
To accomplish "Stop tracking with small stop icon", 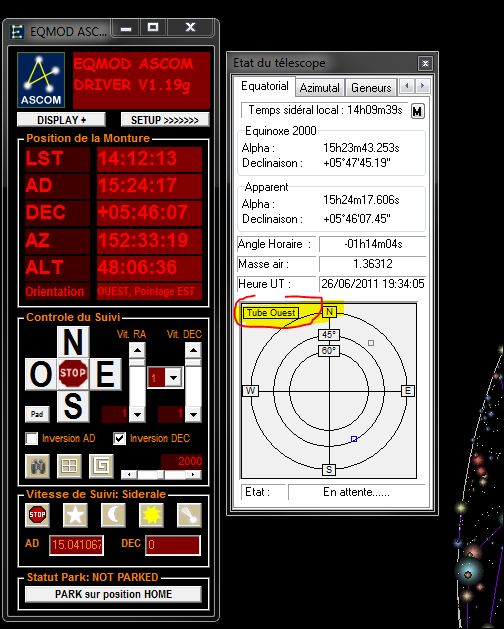I will pos(37,515).
